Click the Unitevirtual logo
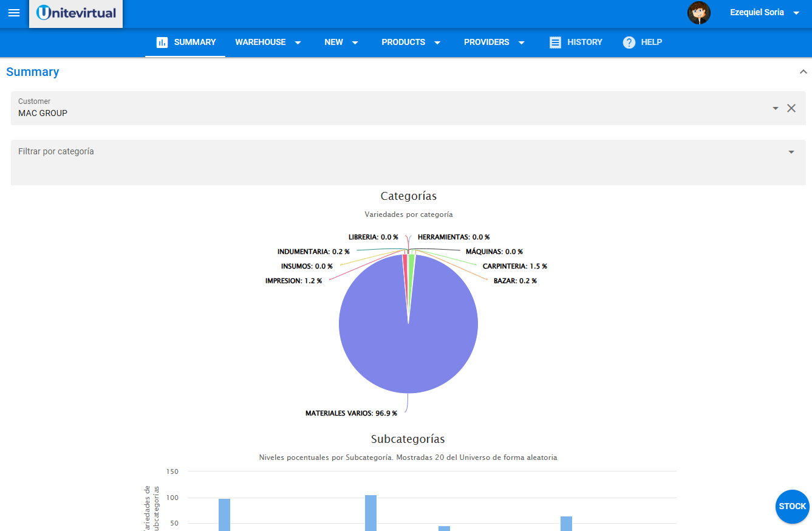The width and height of the screenshot is (812, 531). (x=75, y=13)
